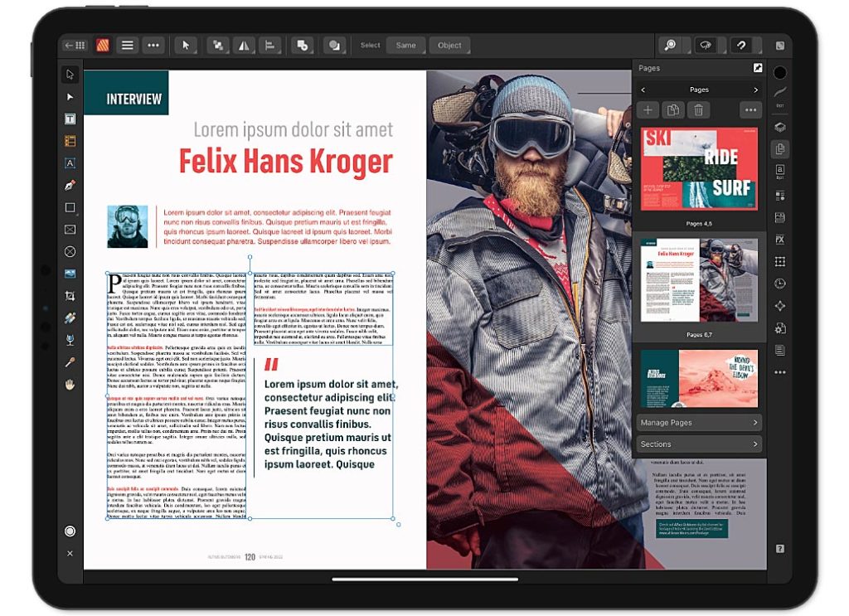
Task: Open the hamburger document menu
Action: coord(126,46)
